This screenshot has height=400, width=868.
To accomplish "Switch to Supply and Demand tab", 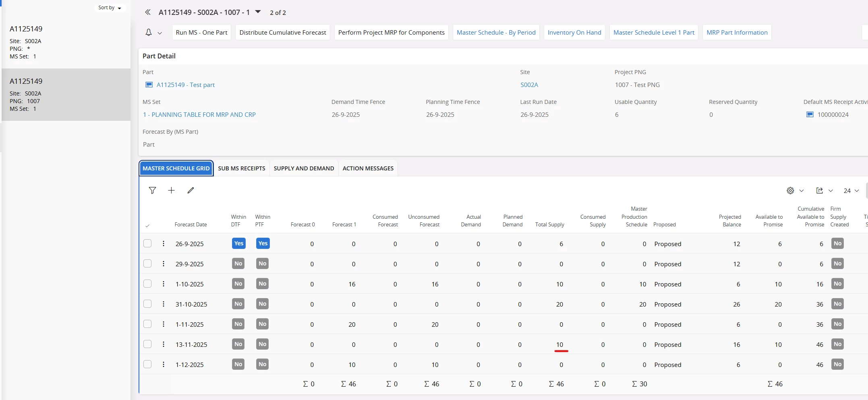I will (x=304, y=168).
